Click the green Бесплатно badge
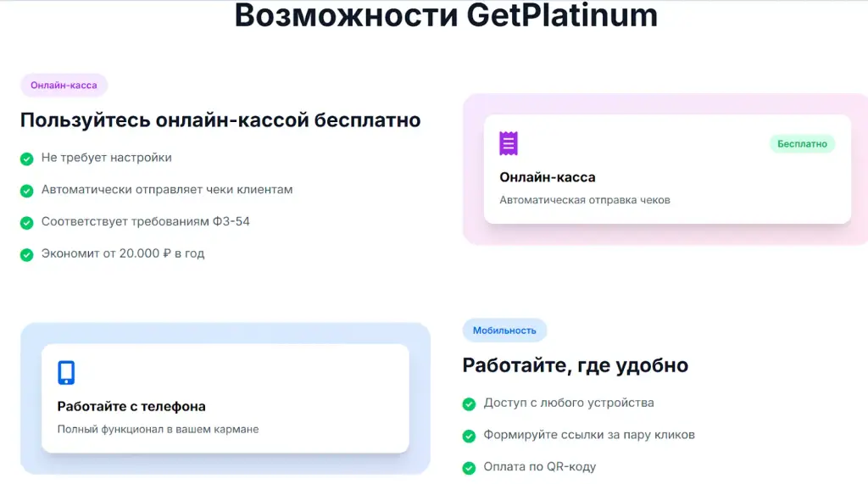 802,144
